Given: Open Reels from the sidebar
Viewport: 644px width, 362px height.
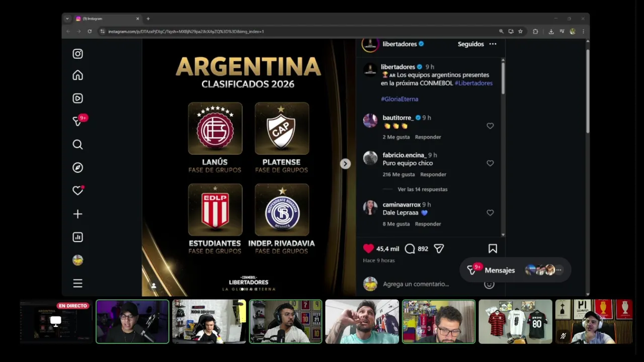Looking at the screenshot, I should [x=77, y=99].
